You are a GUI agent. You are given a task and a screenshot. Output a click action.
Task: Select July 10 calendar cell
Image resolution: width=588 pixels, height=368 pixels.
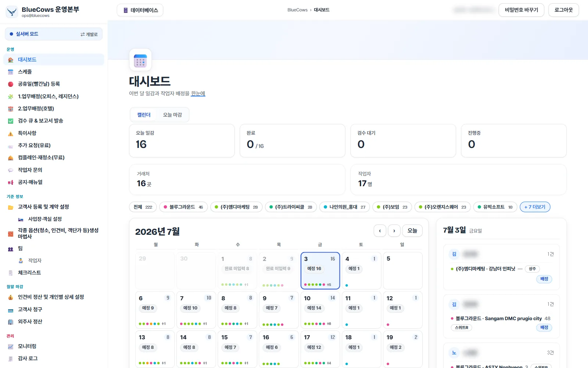coord(320,310)
